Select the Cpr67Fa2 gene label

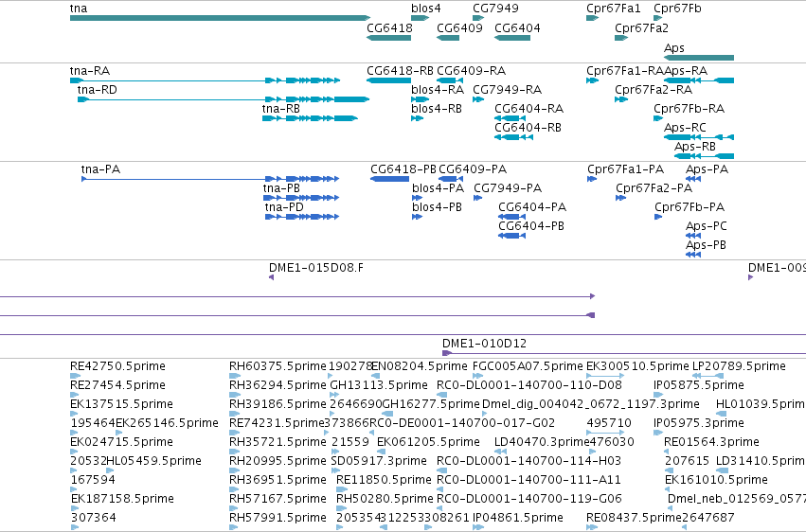point(641,27)
